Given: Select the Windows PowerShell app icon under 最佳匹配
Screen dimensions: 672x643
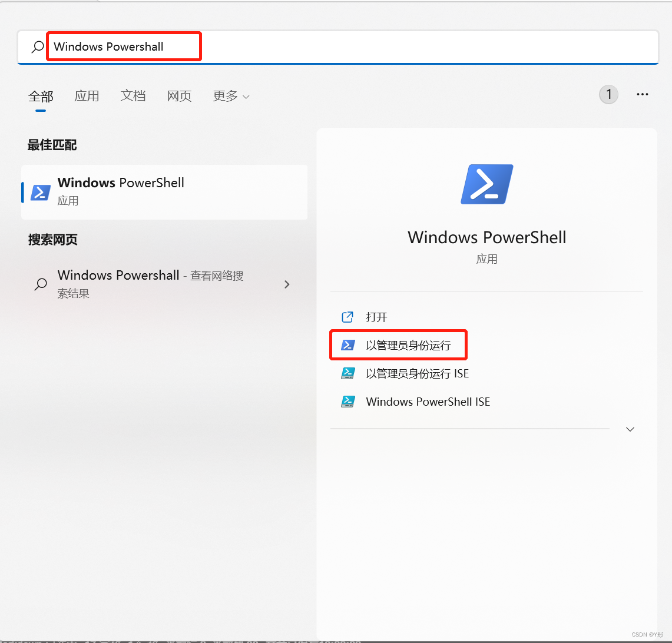Looking at the screenshot, I should (x=40, y=192).
